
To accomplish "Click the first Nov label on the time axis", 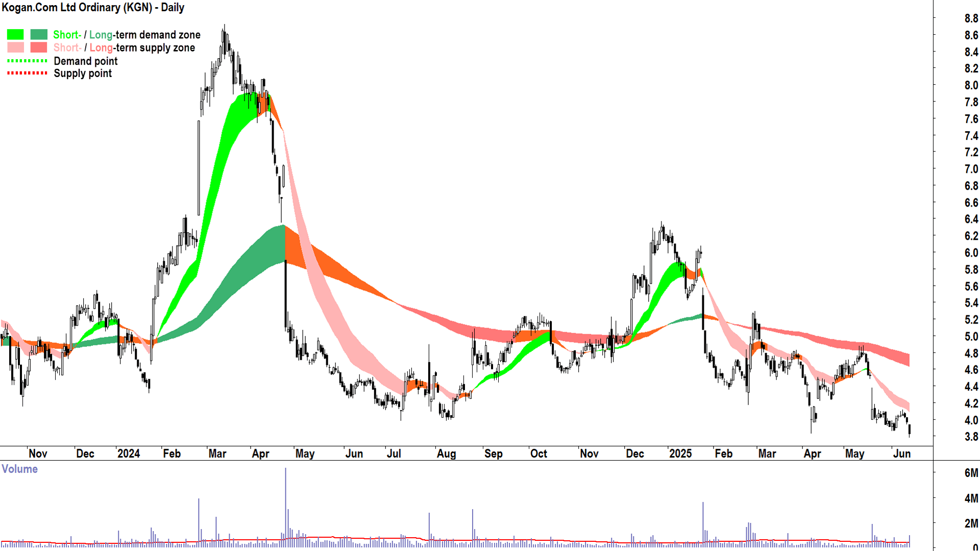I will pyautogui.click(x=38, y=454).
